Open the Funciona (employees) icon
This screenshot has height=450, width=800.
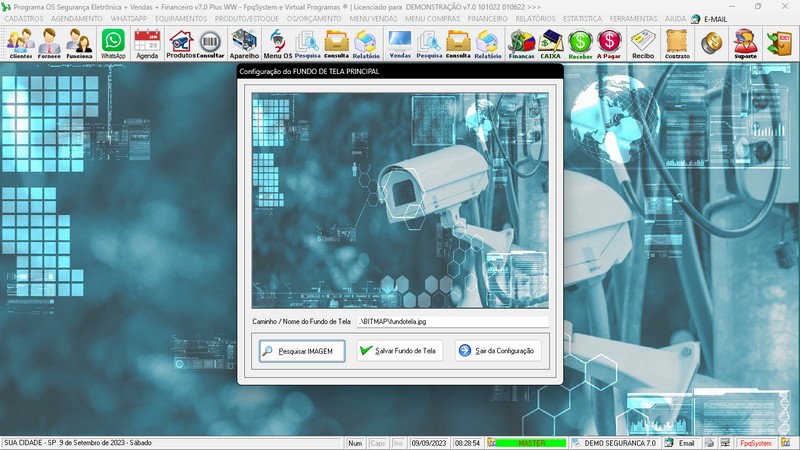(79, 43)
